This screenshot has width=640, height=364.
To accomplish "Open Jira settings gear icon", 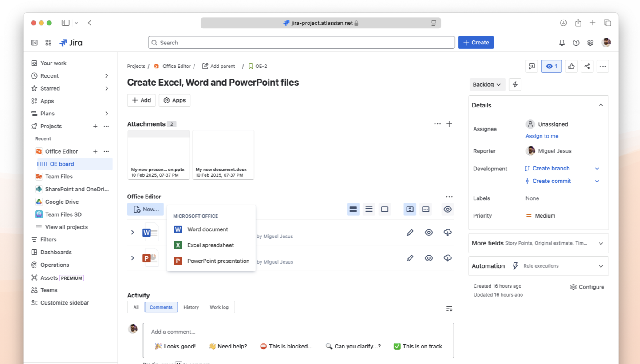I will (590, 43).
